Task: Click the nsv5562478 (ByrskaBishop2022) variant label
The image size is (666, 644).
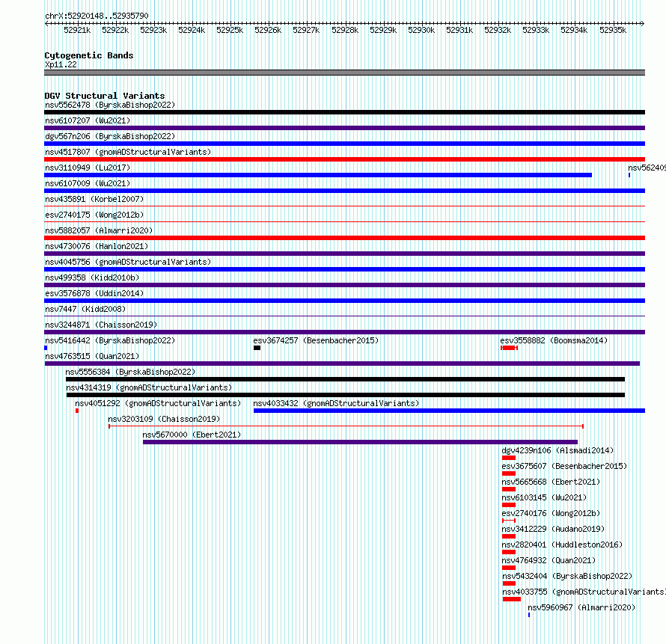Action: [110, 105]
